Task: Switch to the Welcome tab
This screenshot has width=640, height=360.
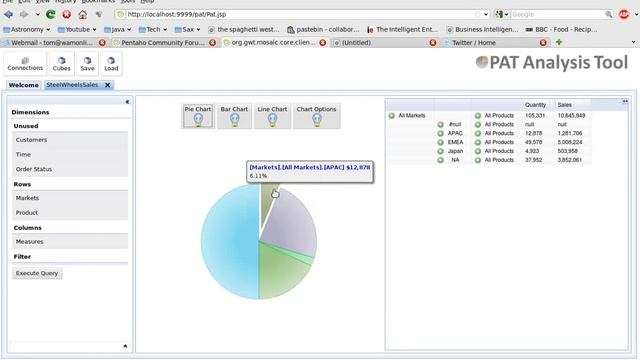Action: 23,85
